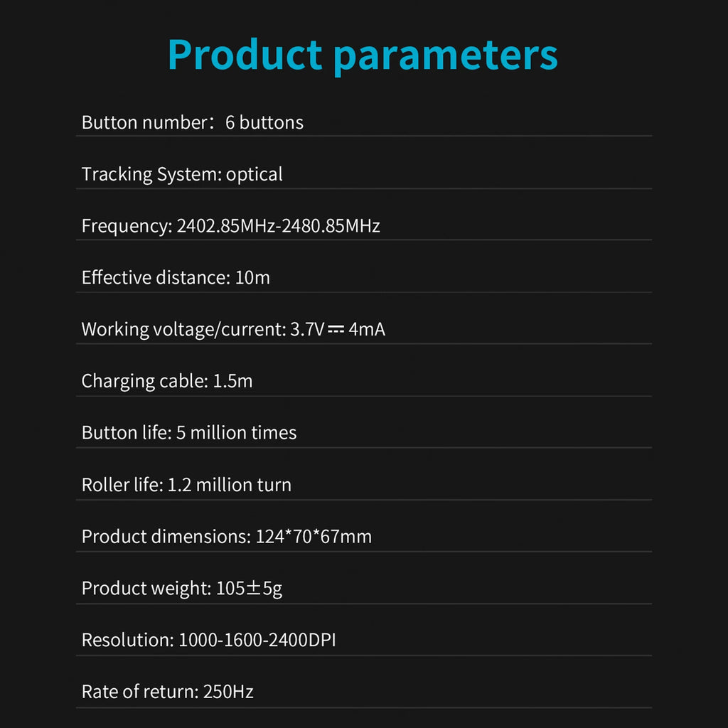Click the 2480.85MHz upper frequency value
This screenshot has height=728, width=728.
tap(331, 226)
